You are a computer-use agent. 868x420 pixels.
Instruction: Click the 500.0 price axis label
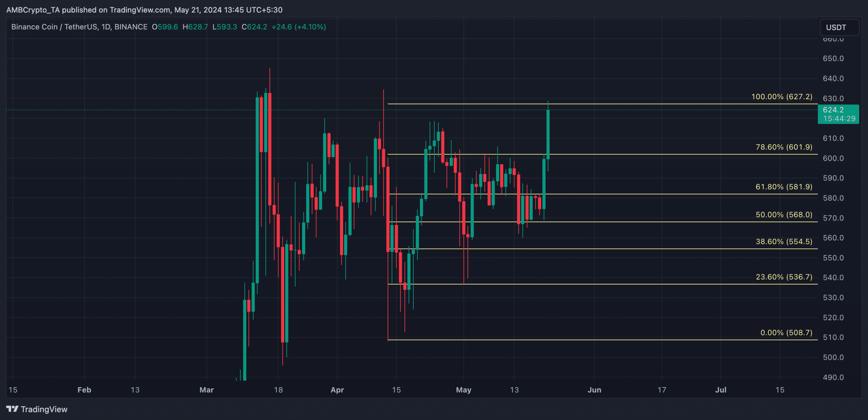pyautogui.click(x=833, y=357)
